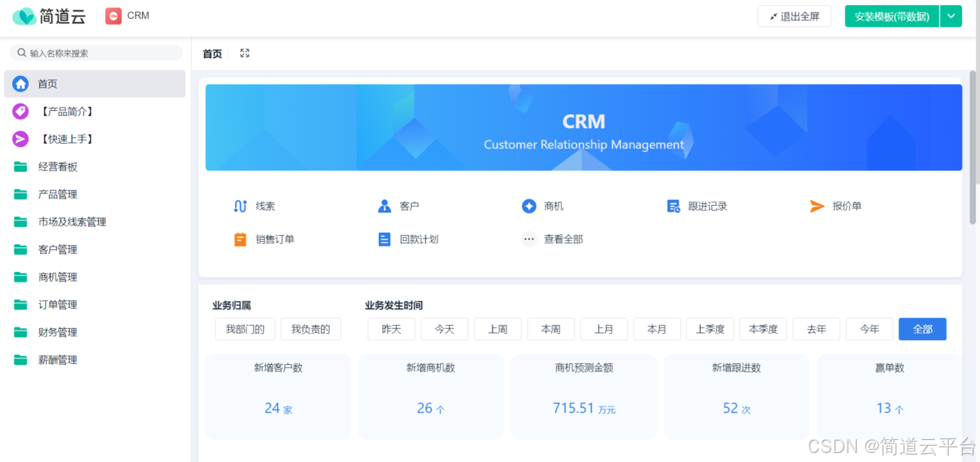Image resolution: width=980 pixels, height=462 pixels.
Task: Click the 财务管理 folder icon
Action: 20,332
